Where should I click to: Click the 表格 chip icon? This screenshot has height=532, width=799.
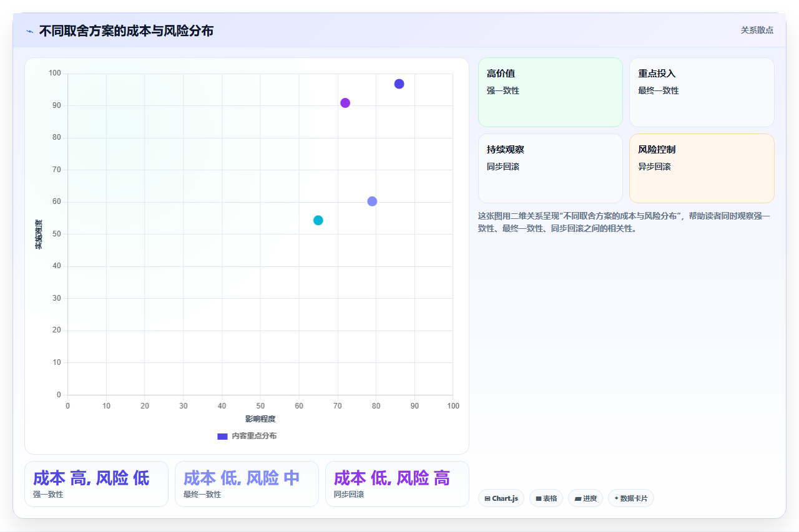[x=539, y=499]
